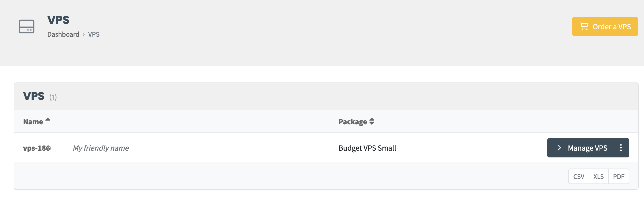Select the vps-186 server name
Viewport: 644px width, 206px height.
37,148
